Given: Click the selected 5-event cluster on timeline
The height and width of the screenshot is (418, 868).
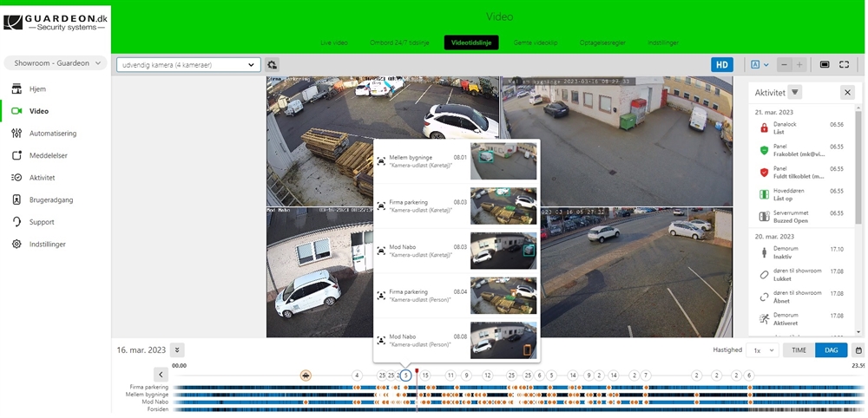Looking at the screenshot, I should (x=405, y=376).
